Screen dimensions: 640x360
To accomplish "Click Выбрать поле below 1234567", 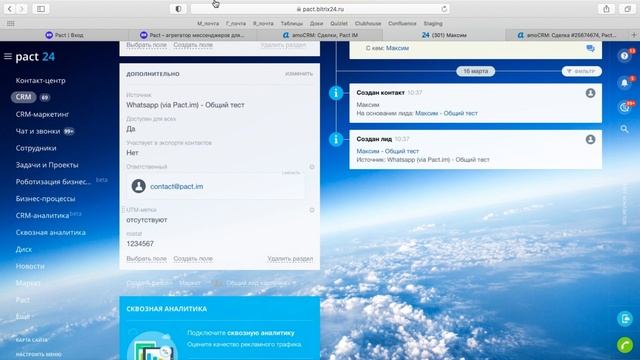I will point(147,259).
